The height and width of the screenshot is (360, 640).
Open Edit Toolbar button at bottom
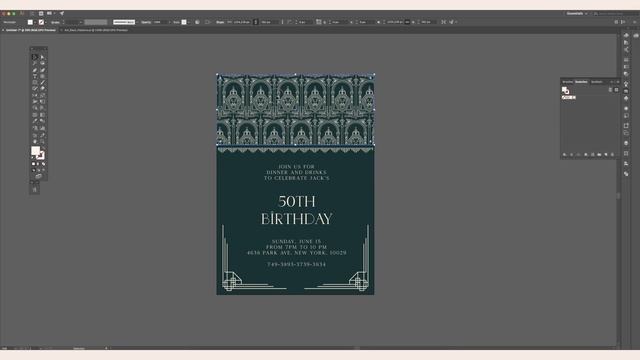pos(35,189)
